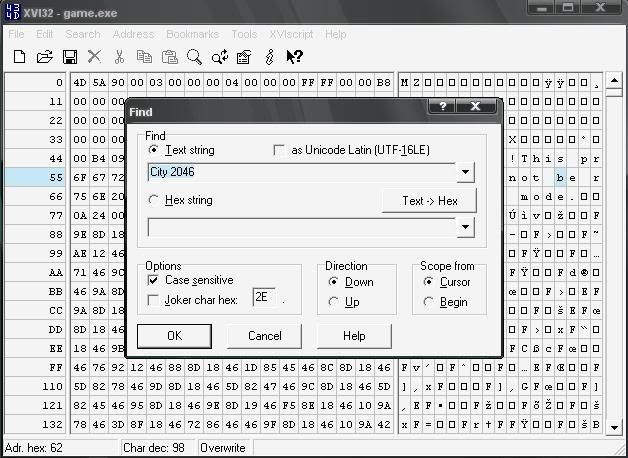Click the Open file folder icon
Viewport: 628px width, 458px height.
pos(44,57)
